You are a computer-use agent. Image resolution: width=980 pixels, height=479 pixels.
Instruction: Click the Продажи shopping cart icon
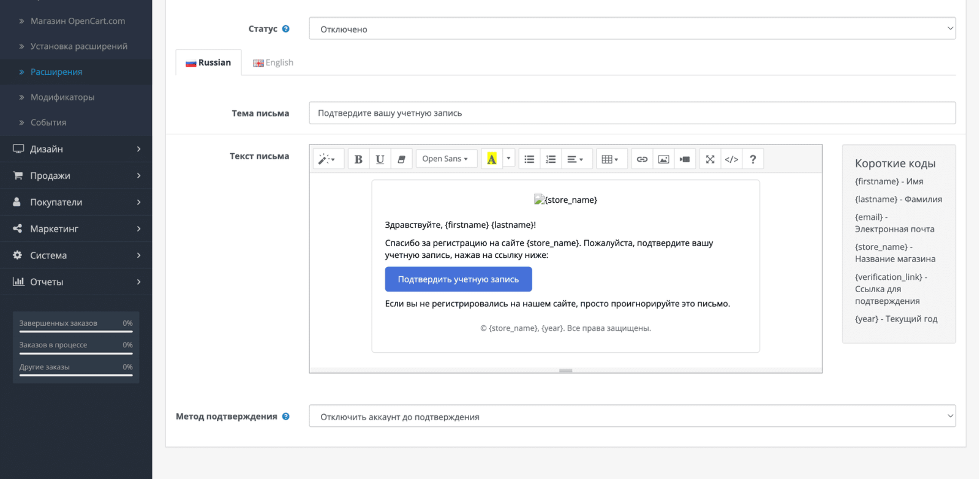click(x=18, y=175)
